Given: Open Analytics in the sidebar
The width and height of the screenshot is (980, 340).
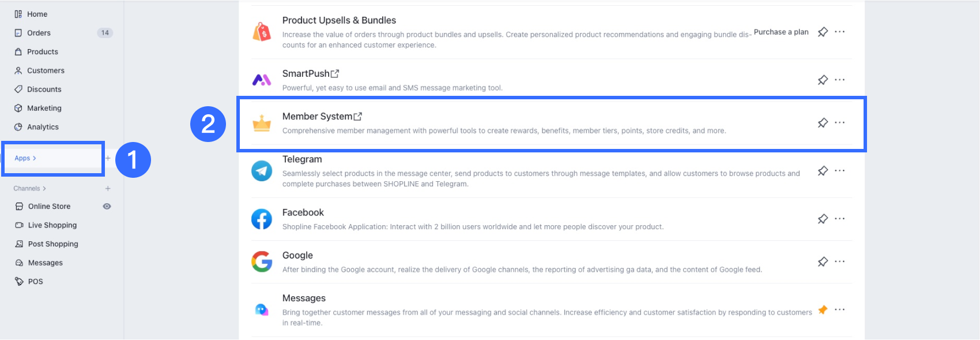Looking at the screenshot, I should pyautogui.click(x=43, y=127).
